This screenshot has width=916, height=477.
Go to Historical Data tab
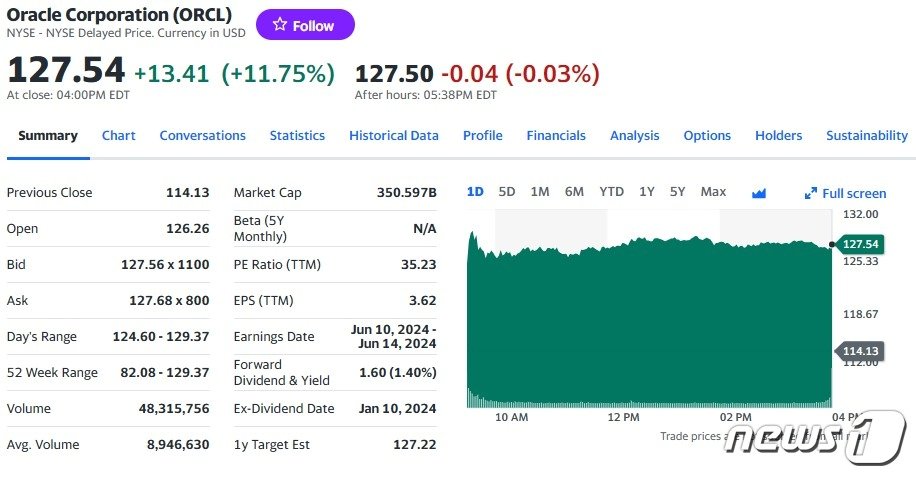click(393, 135)
